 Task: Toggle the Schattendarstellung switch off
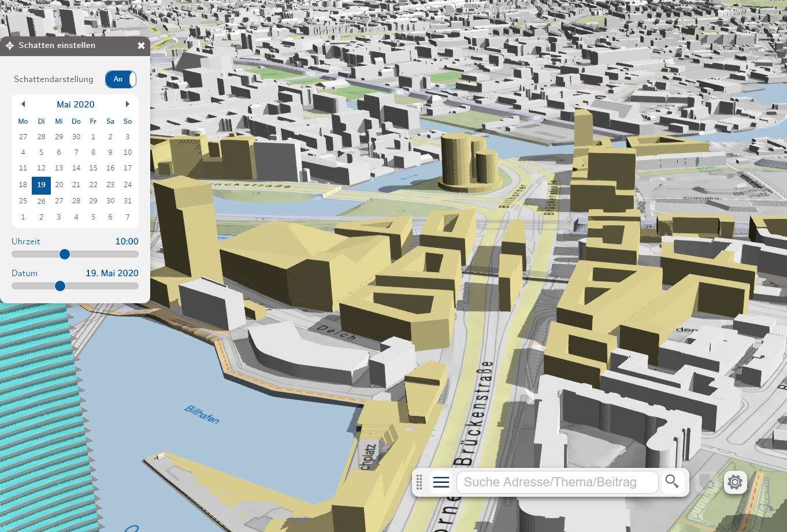point(120,79)
